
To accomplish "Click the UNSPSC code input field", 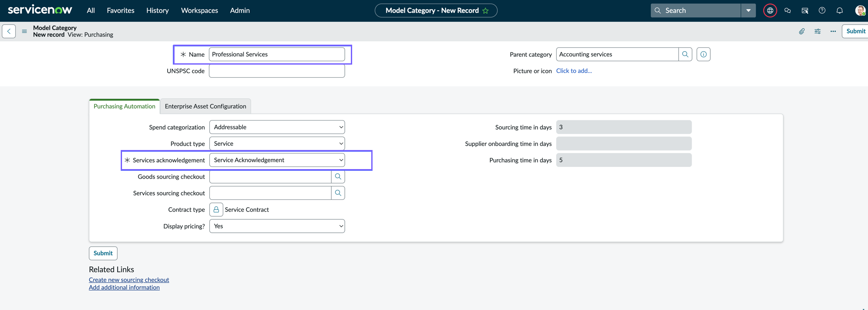I will 277,71.
